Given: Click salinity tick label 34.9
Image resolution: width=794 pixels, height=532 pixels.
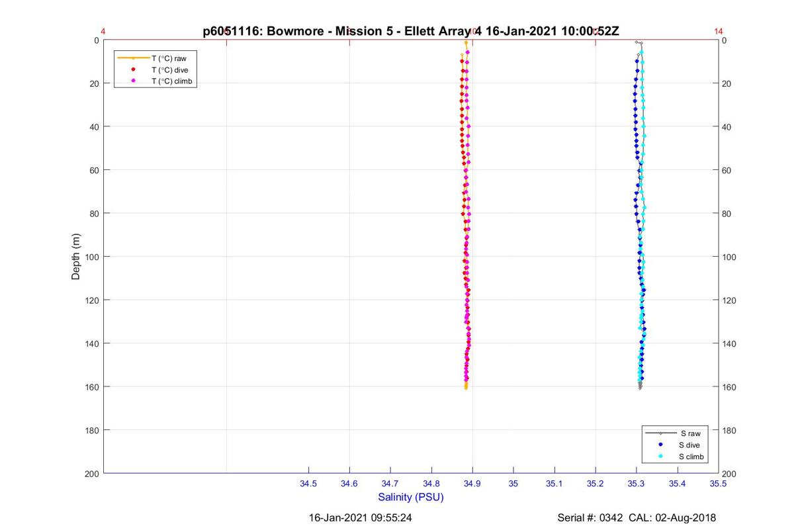Looking at the screenshot, I should pos(472,484).
